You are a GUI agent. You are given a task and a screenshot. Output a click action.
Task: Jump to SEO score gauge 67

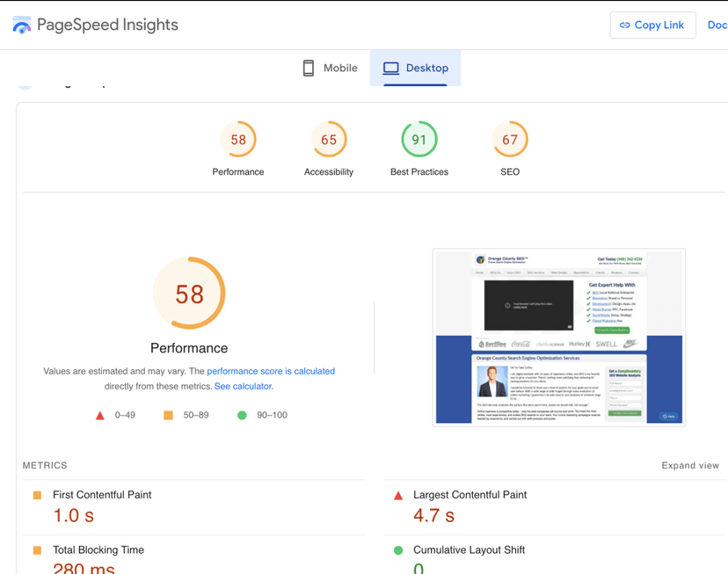point(510,140)
